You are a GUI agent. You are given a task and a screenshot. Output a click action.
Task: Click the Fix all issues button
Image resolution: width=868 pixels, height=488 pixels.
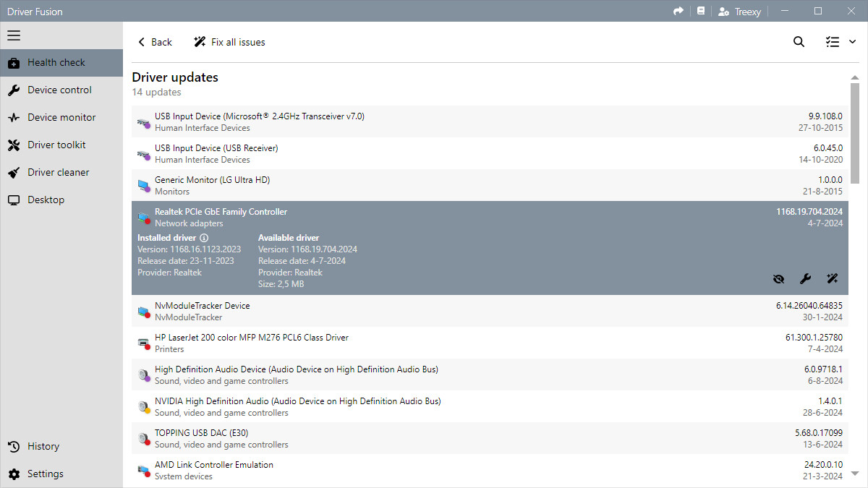(229, 42)
